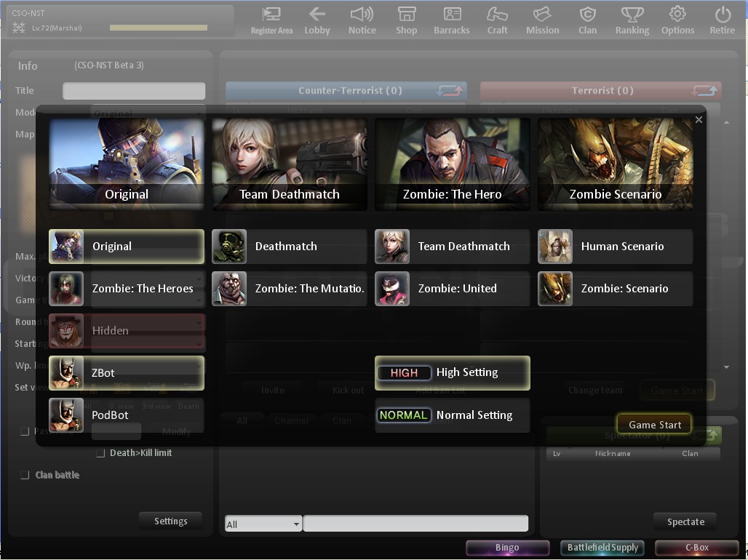Choose the Hidden mode entry
This screenshot has height=560, width=748.
127,331
